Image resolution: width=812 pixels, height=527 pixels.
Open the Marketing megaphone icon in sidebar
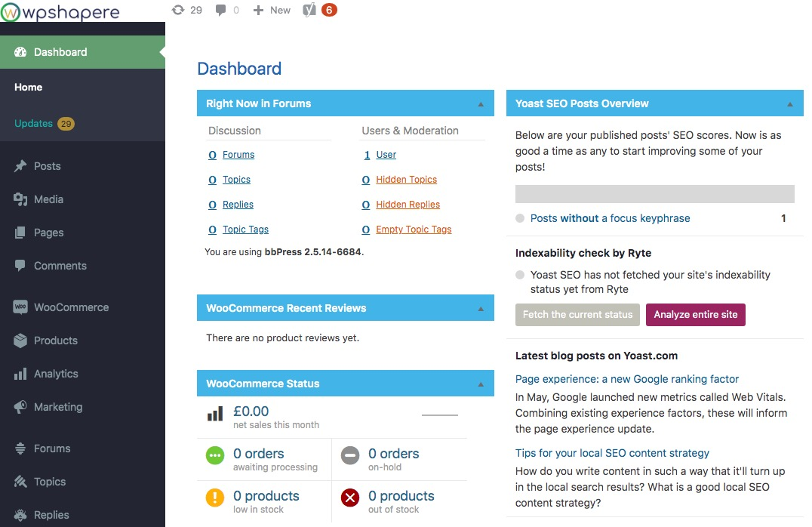coord(20,407)
